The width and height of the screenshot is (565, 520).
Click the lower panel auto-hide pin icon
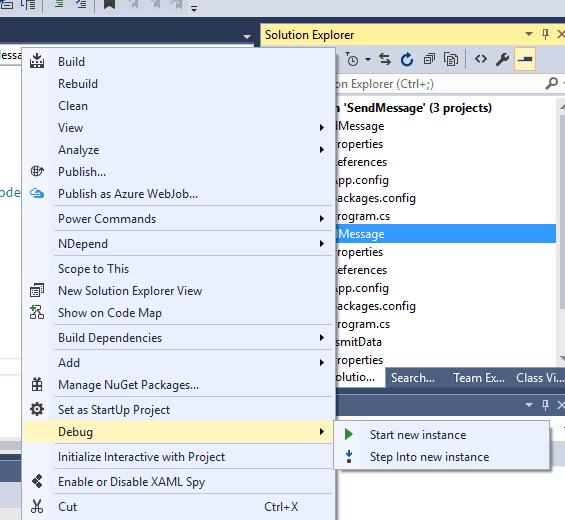coord(545,405)
